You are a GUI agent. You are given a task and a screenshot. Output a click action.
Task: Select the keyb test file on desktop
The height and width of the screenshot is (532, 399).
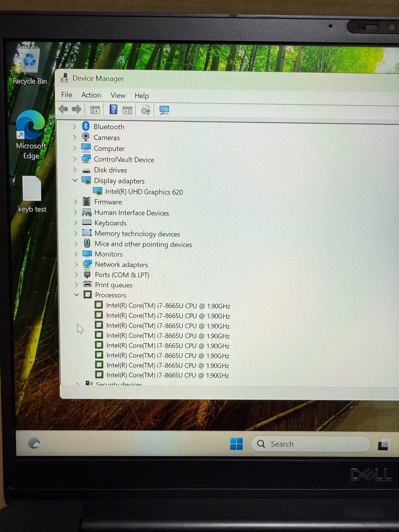[x=32, y=194]
